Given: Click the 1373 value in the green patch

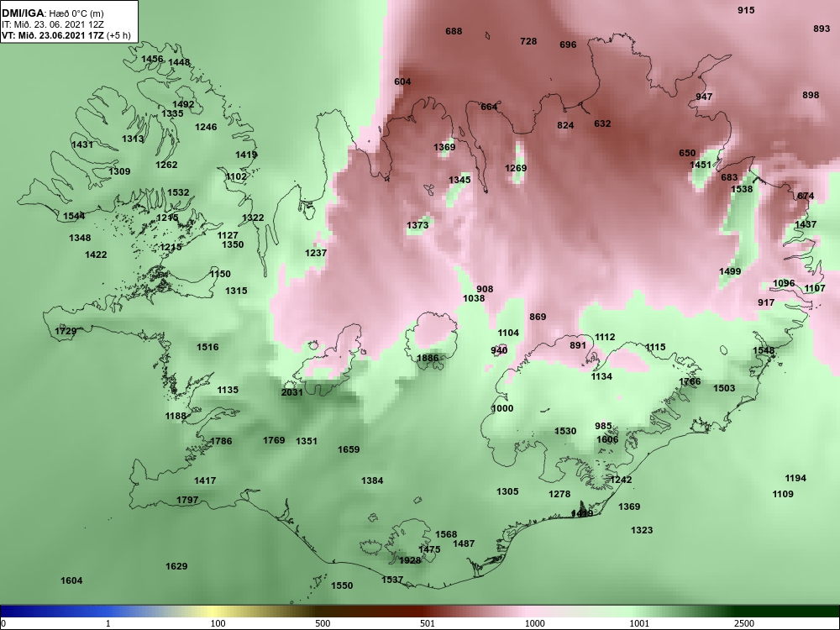Looking at the screenshot, I should point(417,225).
